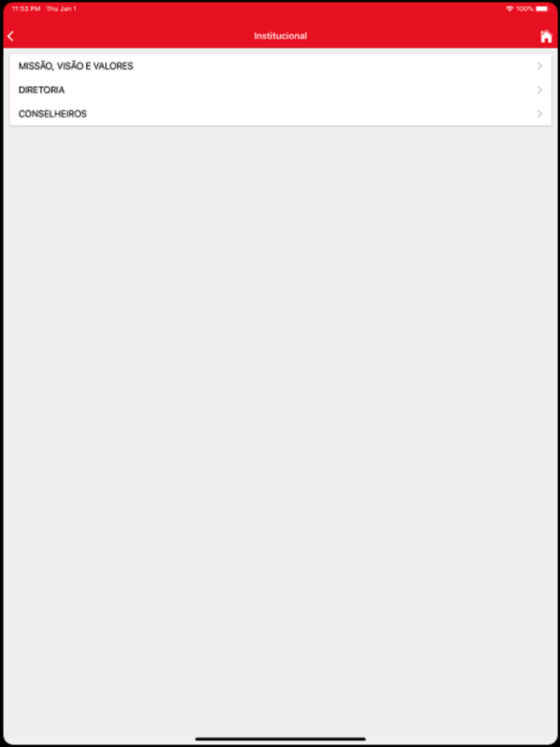Viewport: 560px width, 747px height.
Task: Tap the 11:53 PM clock
Action: (26, 9)
